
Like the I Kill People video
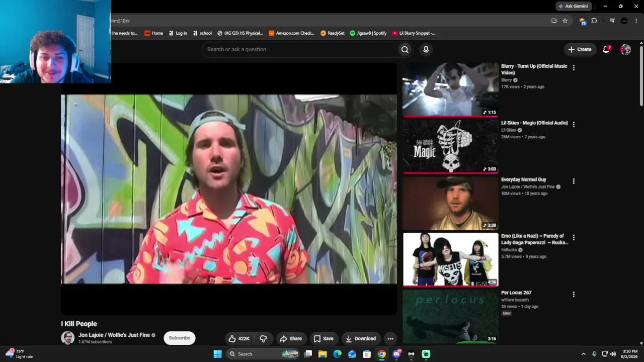coord(239,338)
